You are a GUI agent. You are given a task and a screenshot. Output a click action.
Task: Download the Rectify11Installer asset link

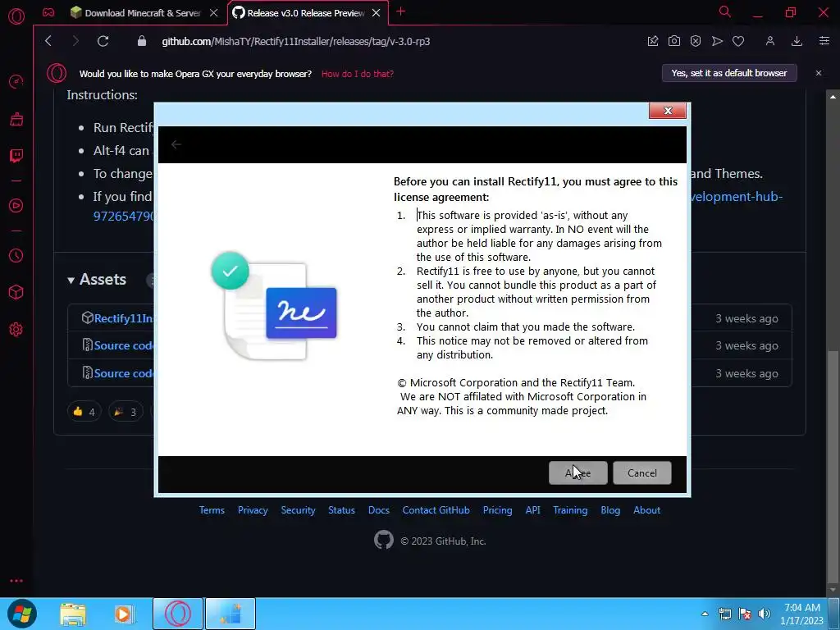pyautogui.click(x=123, y=318)
